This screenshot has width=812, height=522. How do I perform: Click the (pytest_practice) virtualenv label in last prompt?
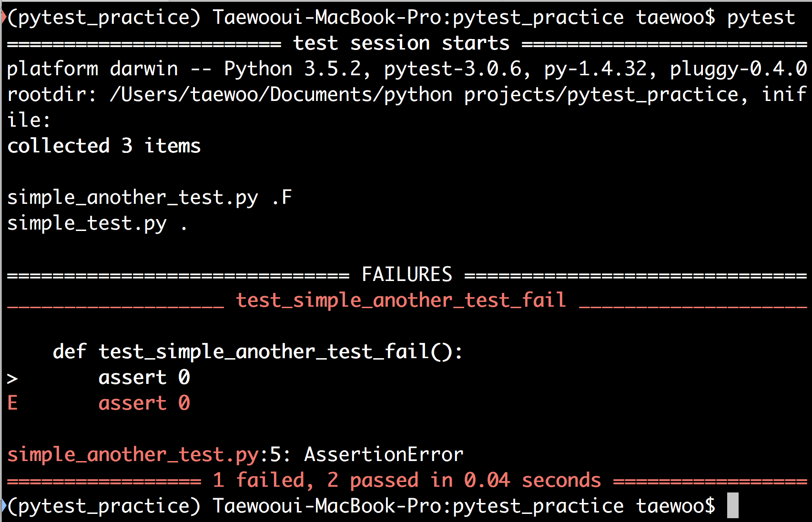click(x=104, y=506)
